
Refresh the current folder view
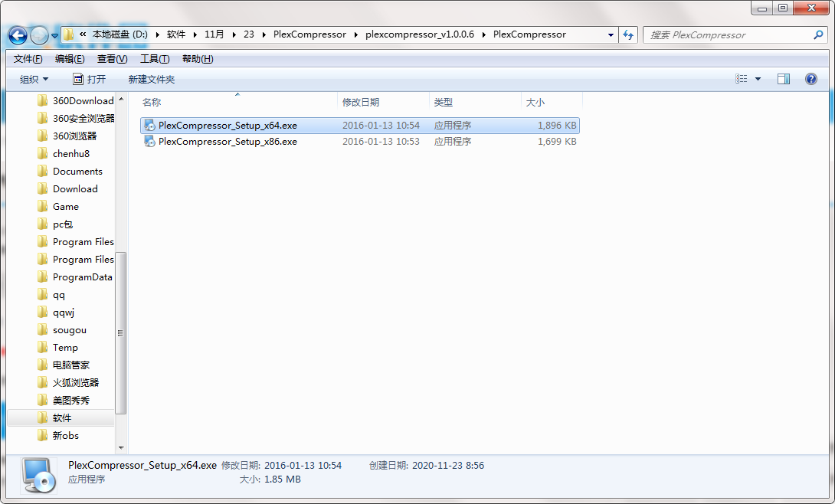point(628,35)
